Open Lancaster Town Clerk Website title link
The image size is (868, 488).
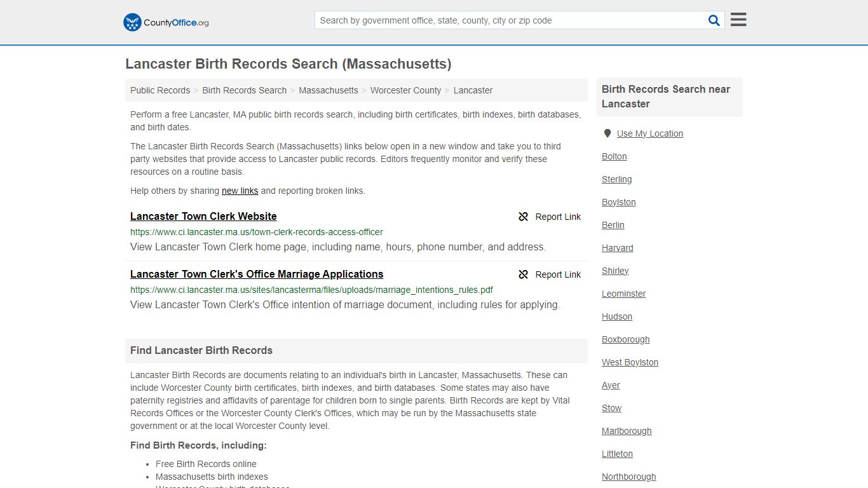(203, 216)
